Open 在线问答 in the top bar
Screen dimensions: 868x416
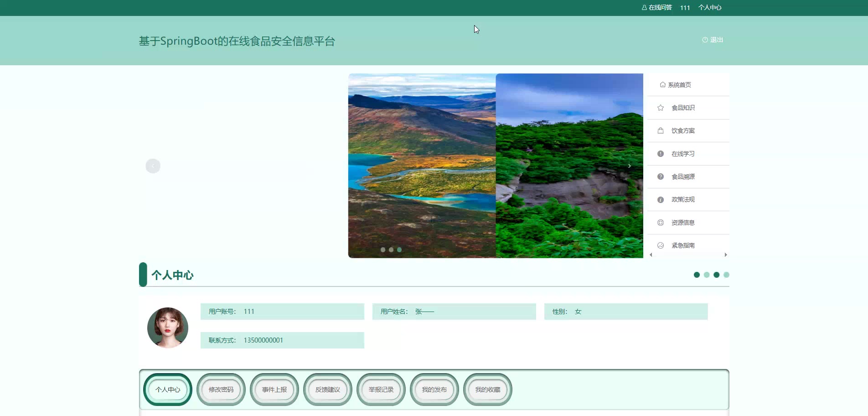click(x=657, y=7)
